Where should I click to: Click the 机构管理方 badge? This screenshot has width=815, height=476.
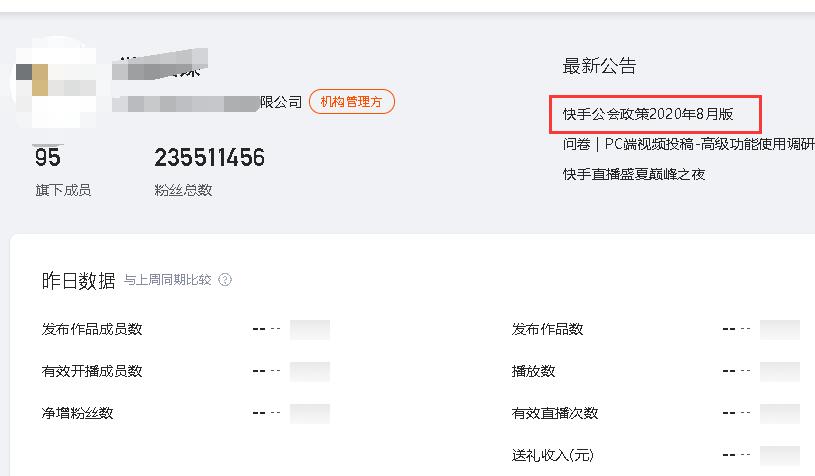pos(351,102)
